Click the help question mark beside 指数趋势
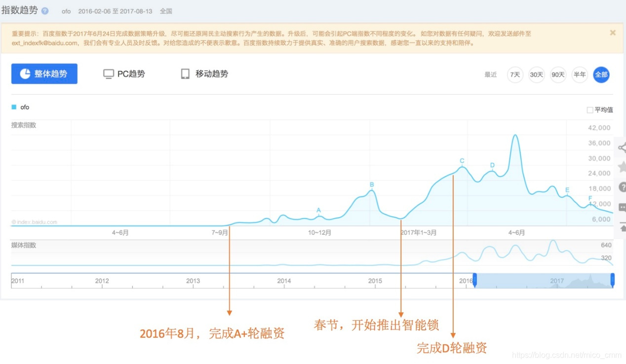The height and width of the screenshot is (364, 626). click(x=45, y=11)
